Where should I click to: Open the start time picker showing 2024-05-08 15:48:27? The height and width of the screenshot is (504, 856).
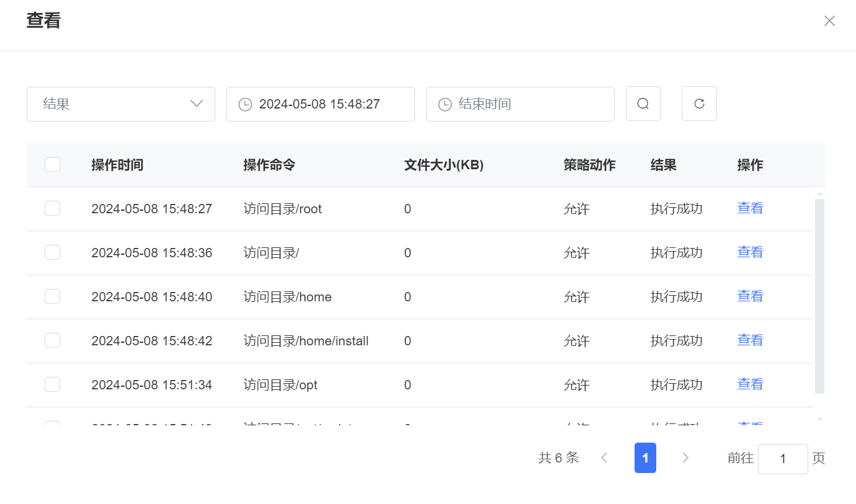[x=321, y=104]
